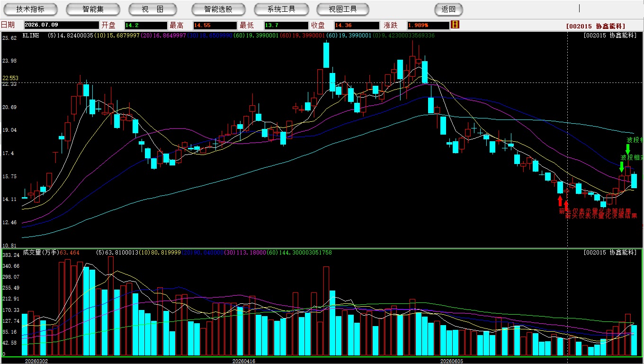The height and width of the screenshot is (364, 644).
Task: Click the 返回 button
Action: tap(448, 9)
